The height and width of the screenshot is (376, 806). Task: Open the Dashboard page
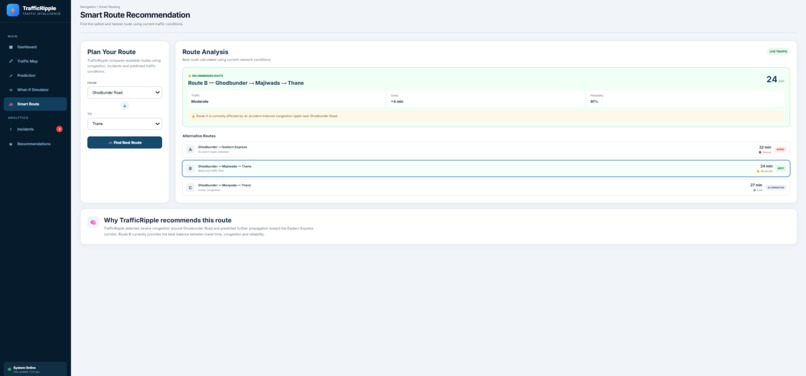35,47
